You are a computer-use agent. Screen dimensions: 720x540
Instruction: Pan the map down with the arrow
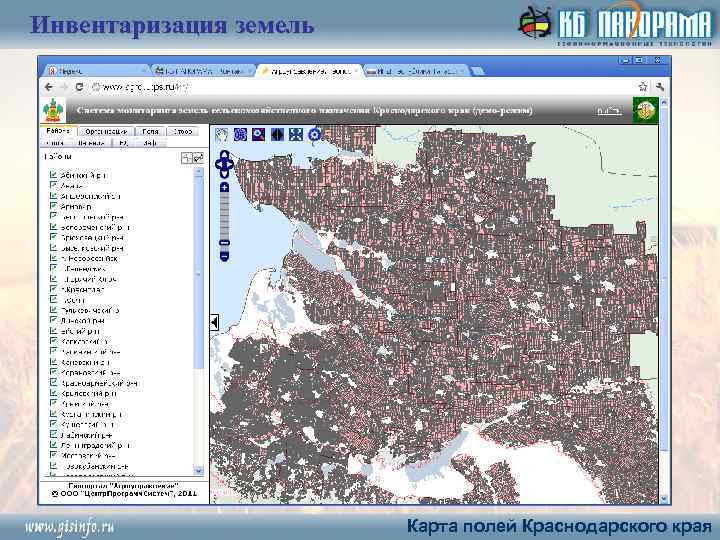(224, 174)
